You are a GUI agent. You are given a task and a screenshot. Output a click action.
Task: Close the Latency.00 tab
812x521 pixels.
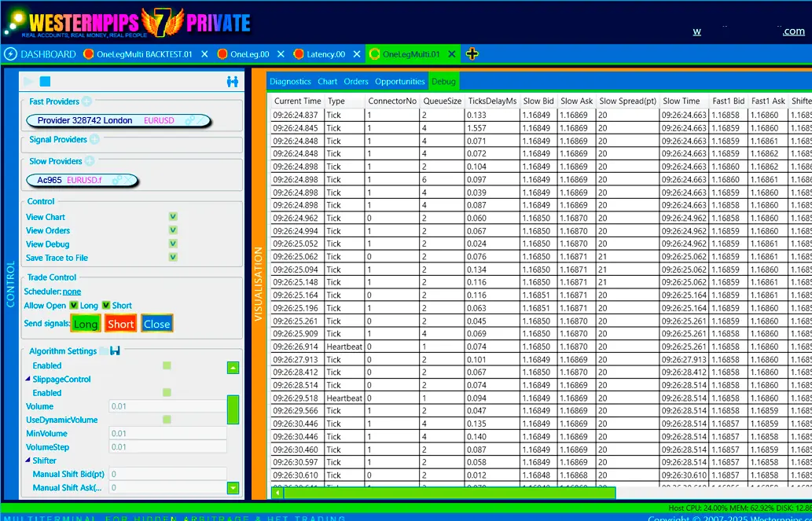click(357, 54)
